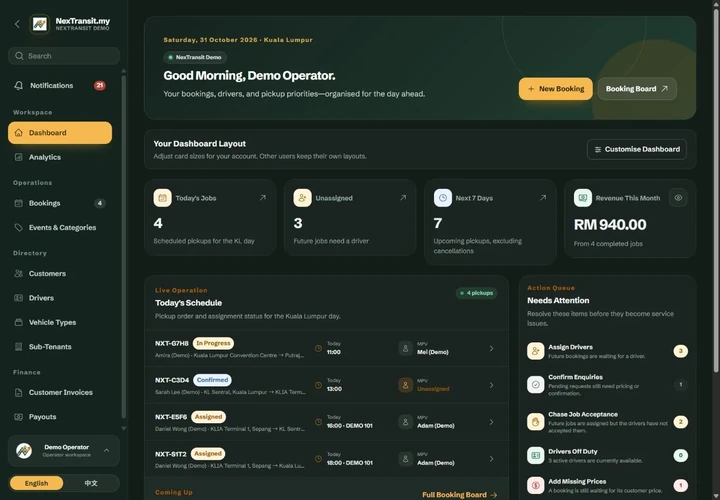This screenshot has width=720, height=500.
Task: Click the Customer Invoices document icon
Action: pos(18,392)
